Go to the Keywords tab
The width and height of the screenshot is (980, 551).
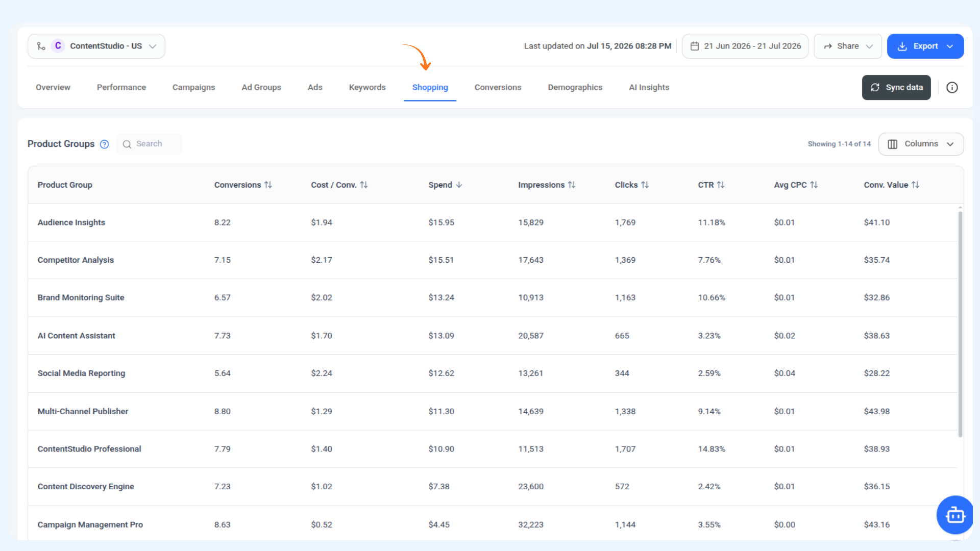point(367,87)
